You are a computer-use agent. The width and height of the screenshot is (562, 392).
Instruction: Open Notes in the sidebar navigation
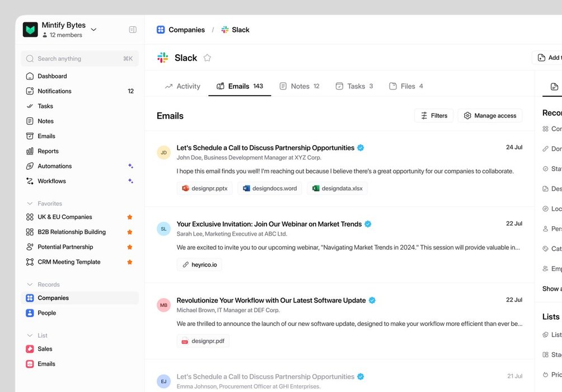[x=79, y=121]
